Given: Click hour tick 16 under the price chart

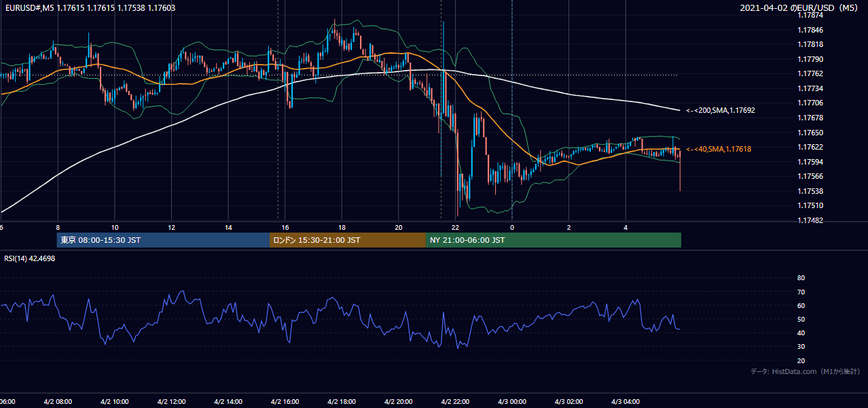Looking at the screenshot, I should [285, 228].
